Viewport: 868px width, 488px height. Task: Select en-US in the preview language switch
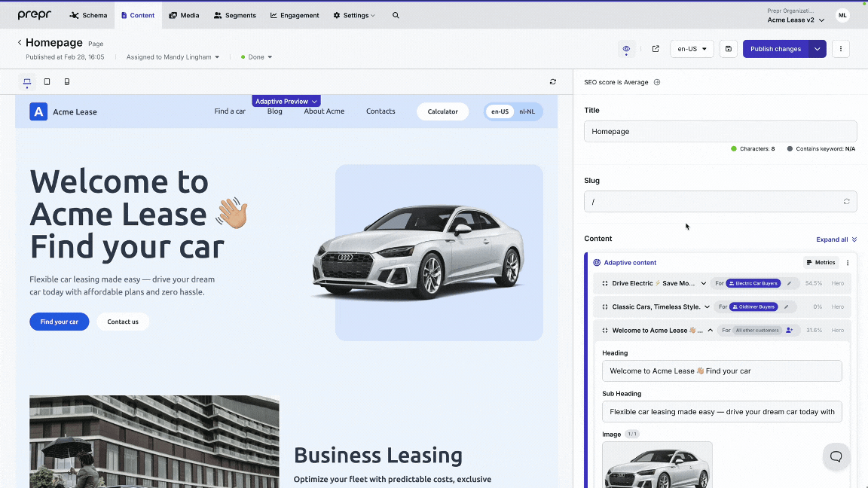click(500, 111)
